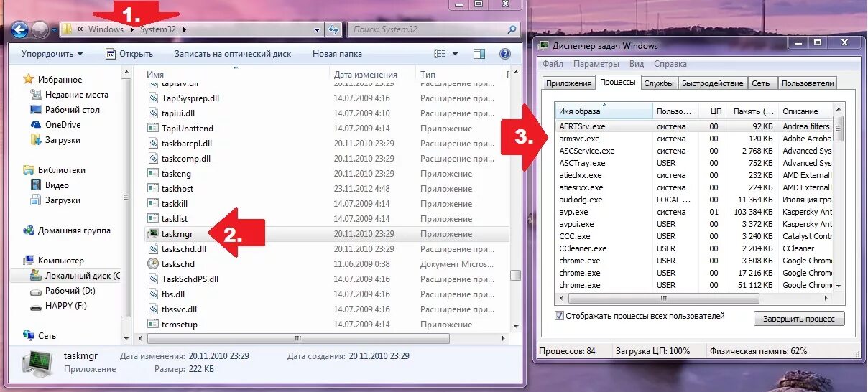
Task: Open address bar history dropdown arrow
Action: pyautogui.click(x=318, y=30)
